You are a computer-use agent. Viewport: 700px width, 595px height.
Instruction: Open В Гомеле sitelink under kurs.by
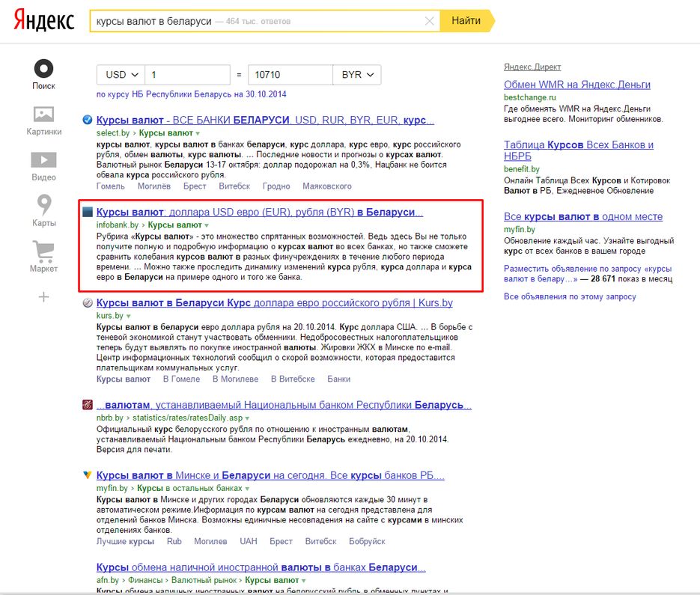tap(181, 379)
